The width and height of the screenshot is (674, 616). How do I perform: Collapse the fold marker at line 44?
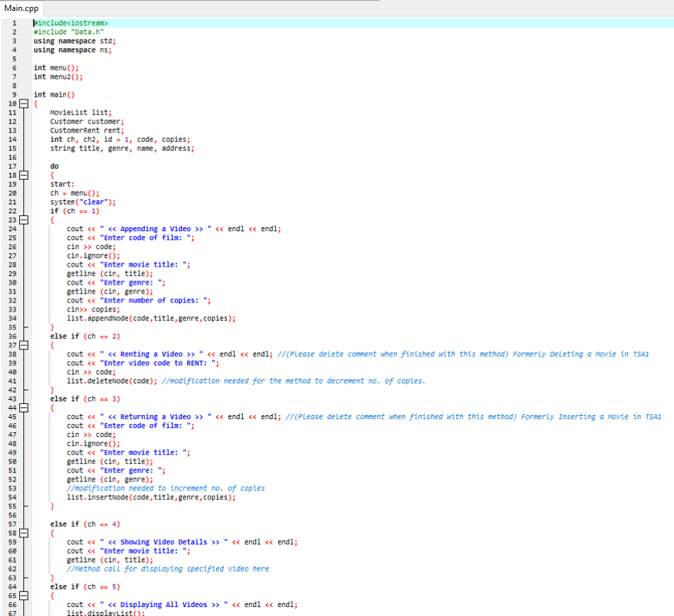(x=24, y=407)
